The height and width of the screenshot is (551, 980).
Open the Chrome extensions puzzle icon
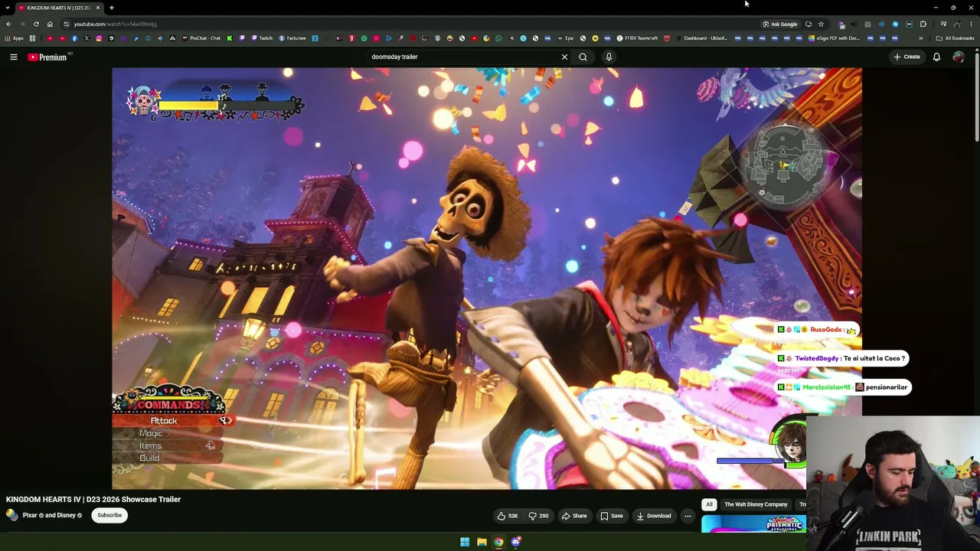[x=923, y=24]
